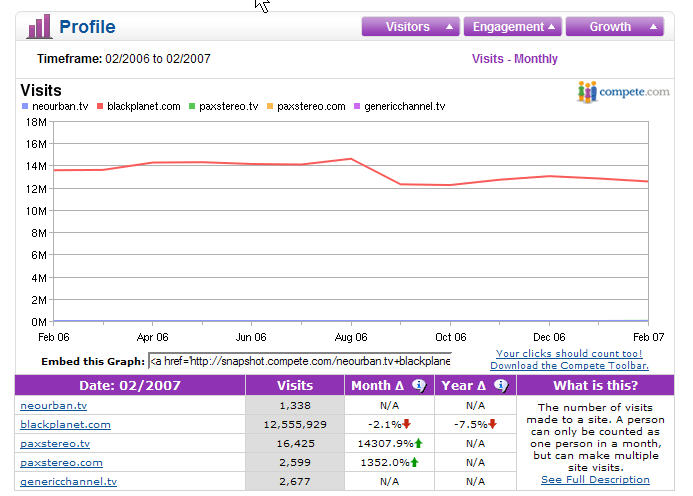Click the genericchannel.tv purple legend swatch
Viewport: 693px width, 496px height.
coord(357,106)
